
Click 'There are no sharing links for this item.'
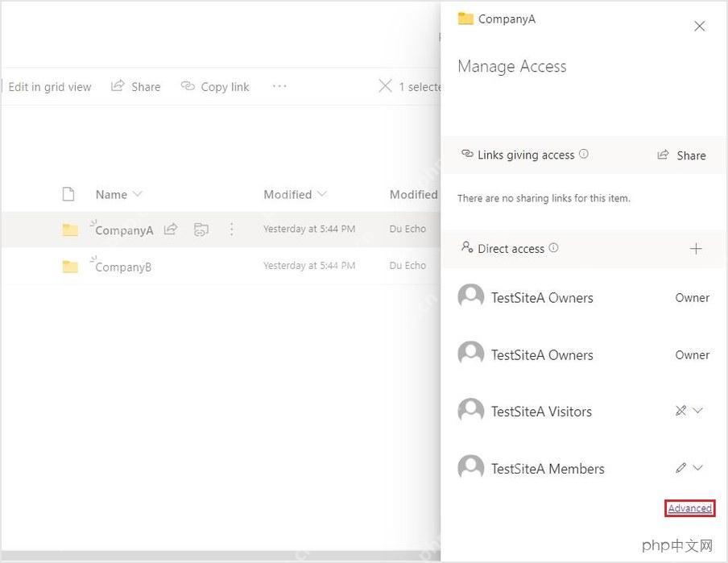tap(544, 198)
